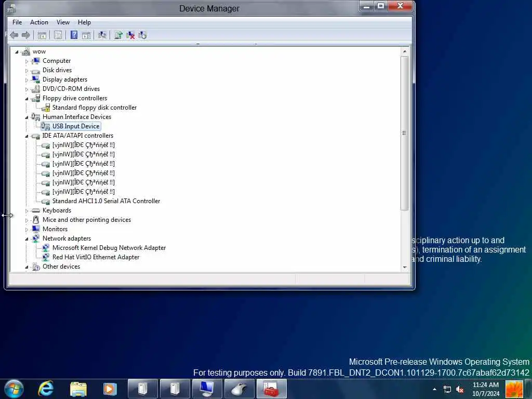The image size is (532, 399).
Task: Click the monitor icon on the taskbar
Action: 207,389
